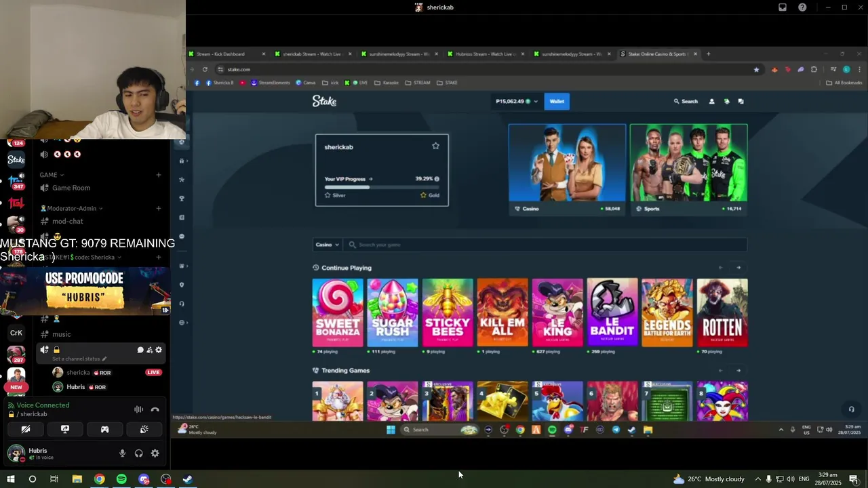The width and height of the screenshot is (868, 488).
Task: Open the STREAM bookmarks folder
Action: pyautogui.click(x=418, y=83)
